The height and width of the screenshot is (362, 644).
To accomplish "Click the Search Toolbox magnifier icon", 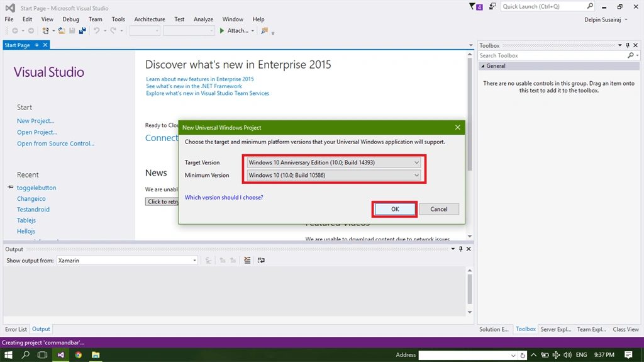I will pyautogui.click(x=630, y=55).
